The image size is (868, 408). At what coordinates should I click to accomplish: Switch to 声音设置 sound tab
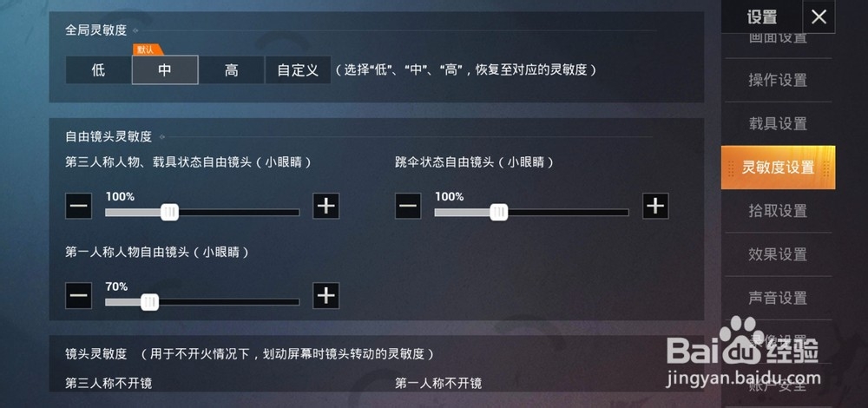[x=778, y=298]
